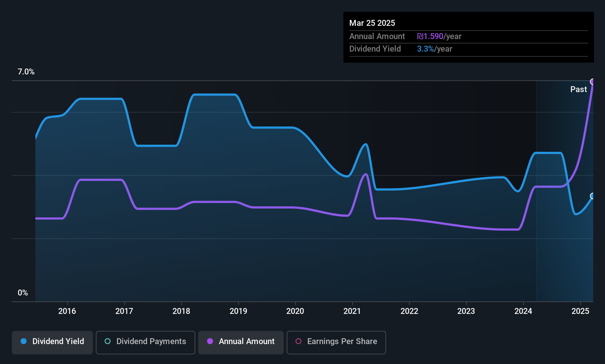Click the blue Dividend Yield legend dot
The width and height of the screenshot is (605, 364).
click(x=24, y=341)
